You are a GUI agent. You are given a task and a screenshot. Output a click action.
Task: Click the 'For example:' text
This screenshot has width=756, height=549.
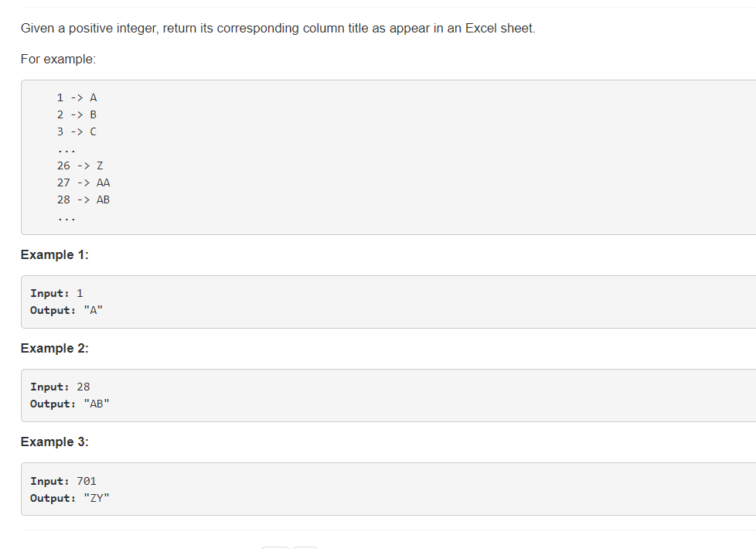point(58,60)
